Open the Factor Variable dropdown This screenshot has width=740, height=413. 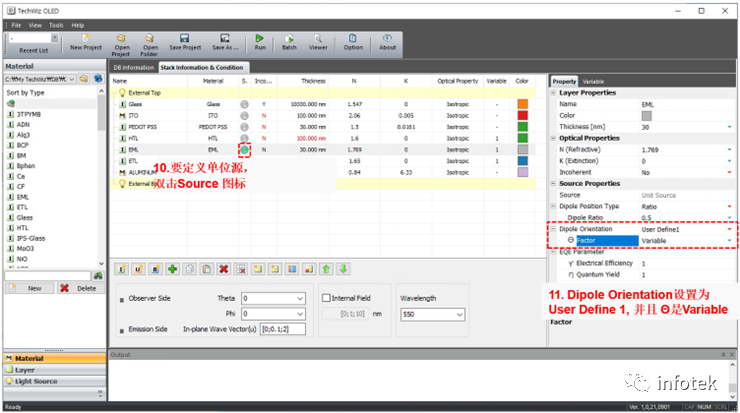pos(729,241)
